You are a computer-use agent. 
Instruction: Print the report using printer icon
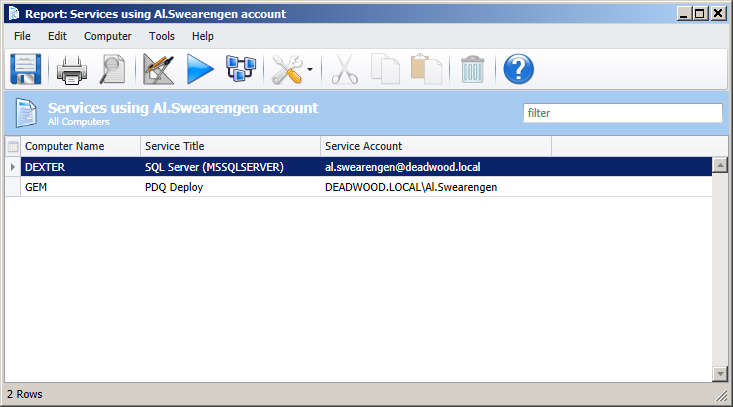point(72,70)
